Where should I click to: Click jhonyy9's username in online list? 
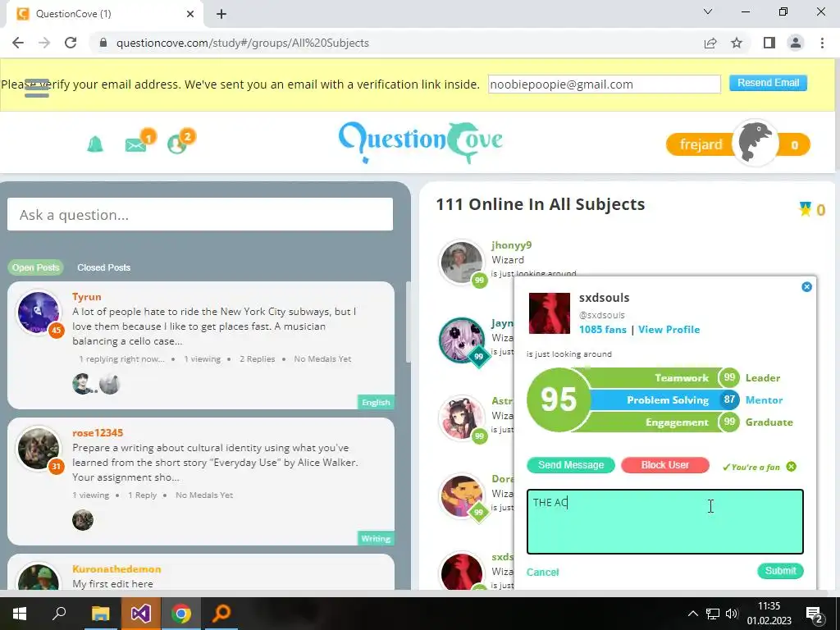[512, 244]
